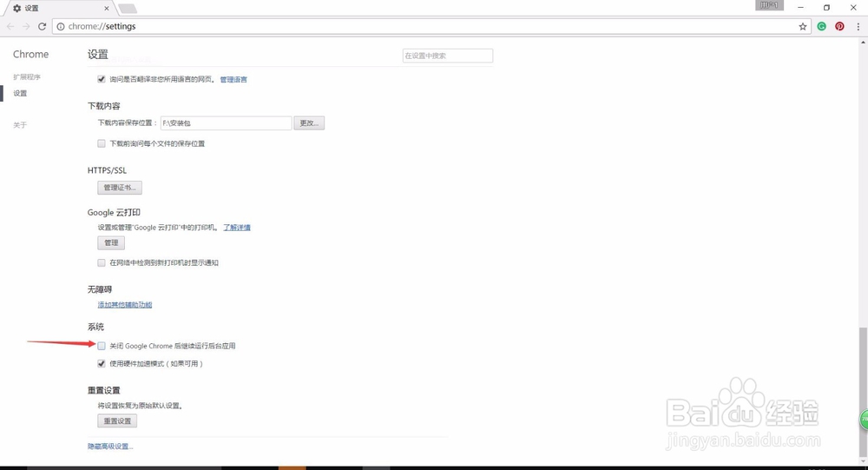Click 管理证书 manage certificates button

[120, 188]
